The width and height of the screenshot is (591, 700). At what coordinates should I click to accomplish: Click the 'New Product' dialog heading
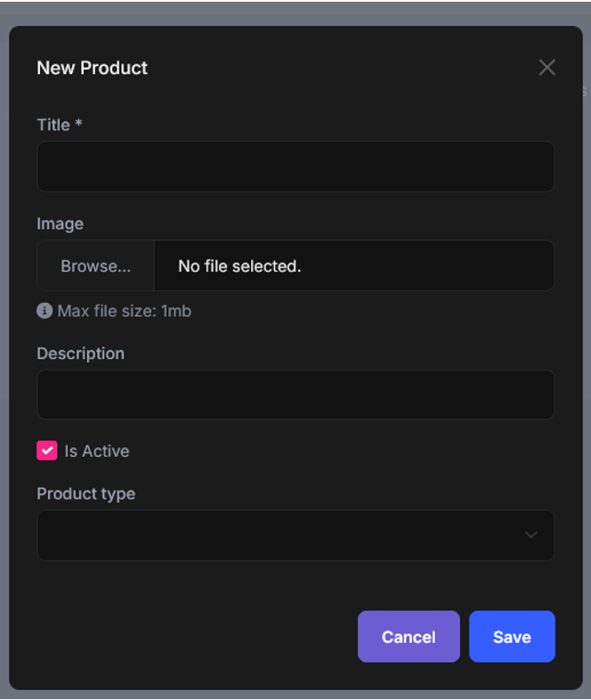[x=92, y=68]
